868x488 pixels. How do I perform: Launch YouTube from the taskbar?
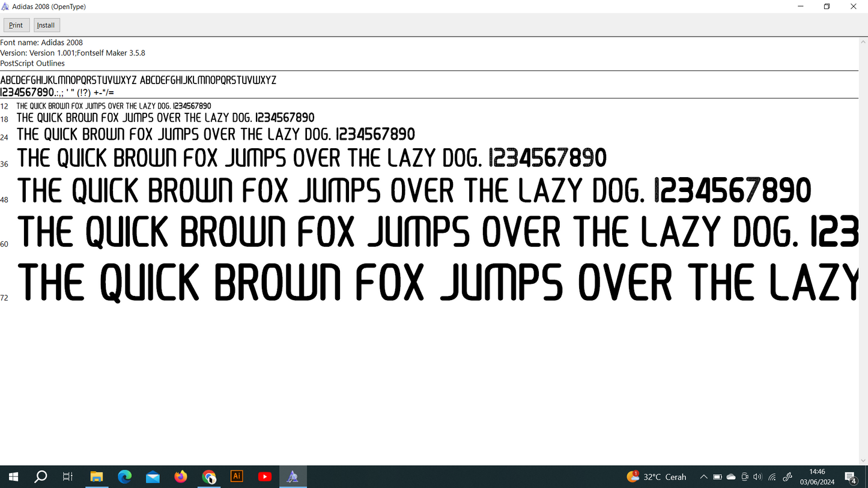click(264, 476)
